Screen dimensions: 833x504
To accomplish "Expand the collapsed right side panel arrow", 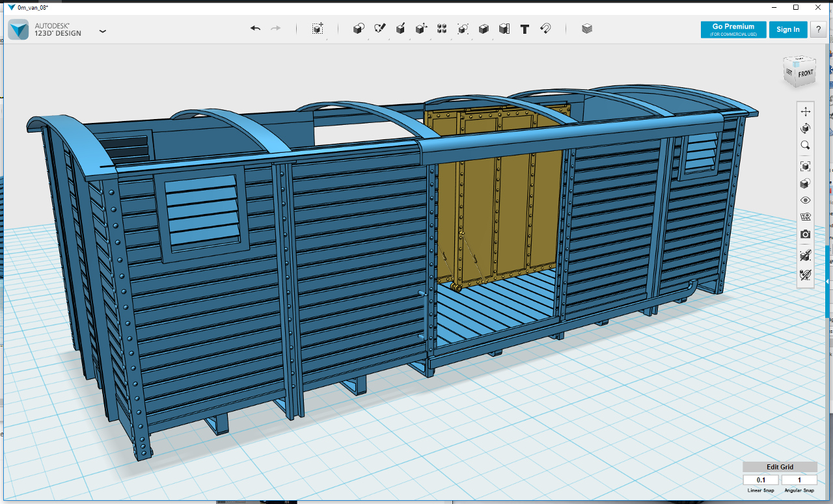I will click(827, 282).
